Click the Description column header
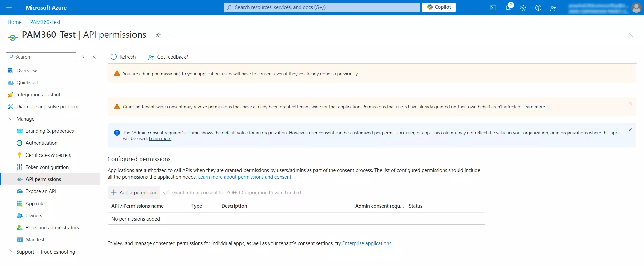The image size is (644, 266). click(234, 206)
